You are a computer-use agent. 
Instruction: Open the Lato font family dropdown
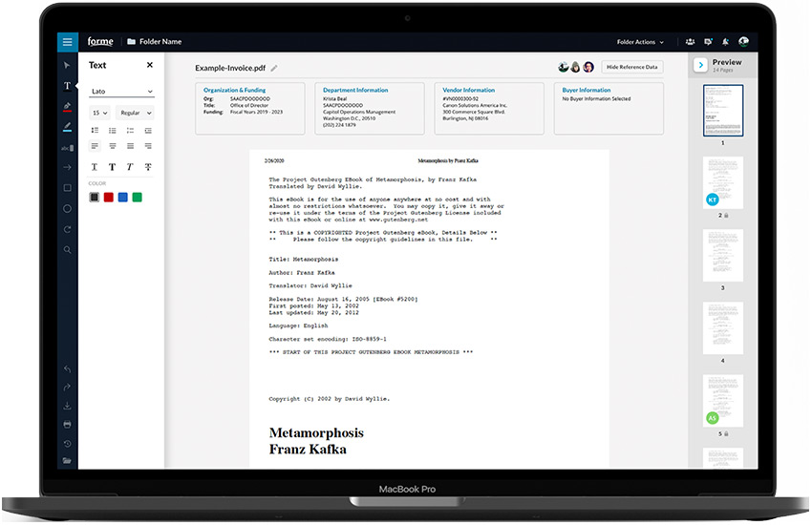click(121, 92)
